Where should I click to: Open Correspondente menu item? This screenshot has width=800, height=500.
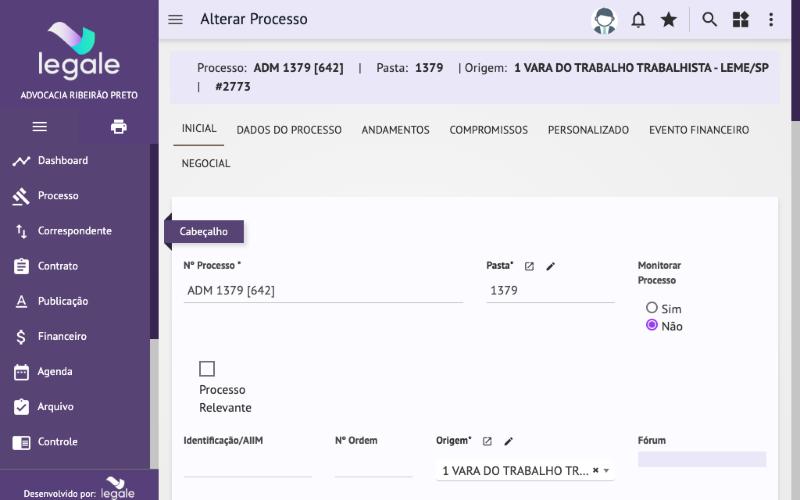(x=74, y=231)
